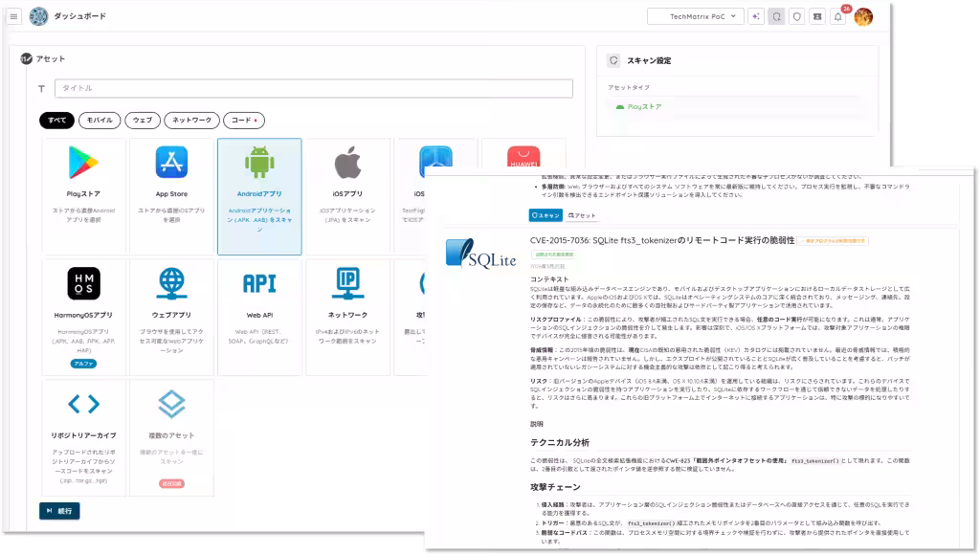Click the コンテキスト heading in vulnerability panel

click(x=549, y=279)
